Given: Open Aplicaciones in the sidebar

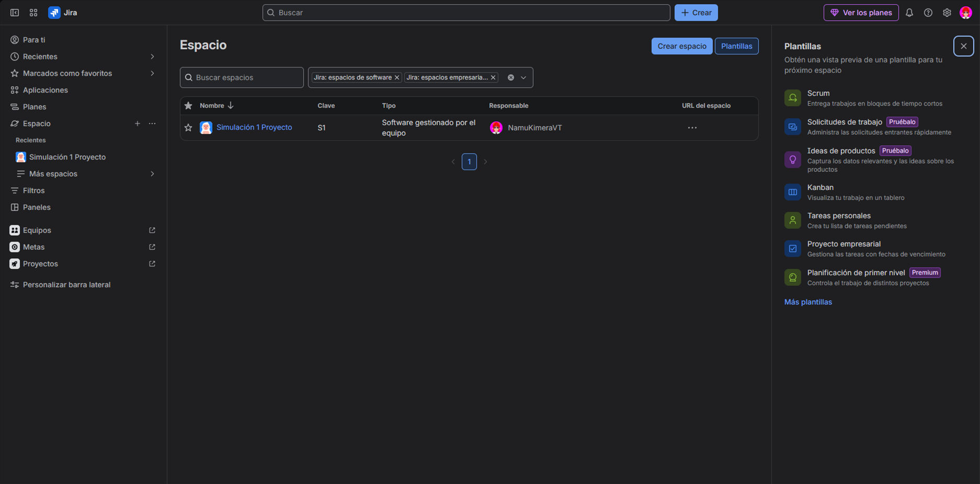Looking at the screenshot, I should [x=84, y=90].
